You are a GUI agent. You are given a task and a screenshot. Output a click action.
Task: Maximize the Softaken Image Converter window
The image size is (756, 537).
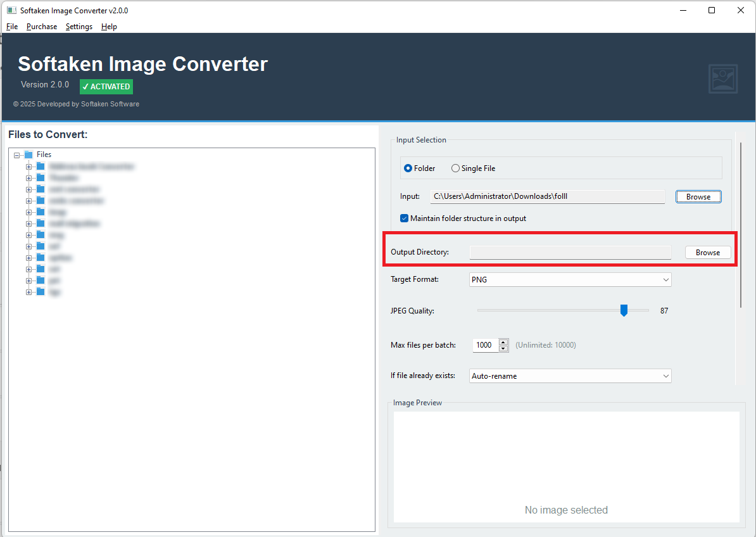(x=712, y=10)
